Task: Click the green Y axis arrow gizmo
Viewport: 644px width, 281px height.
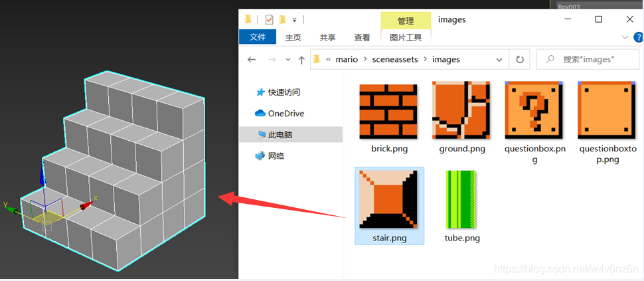Action: (x=11, y=209)
